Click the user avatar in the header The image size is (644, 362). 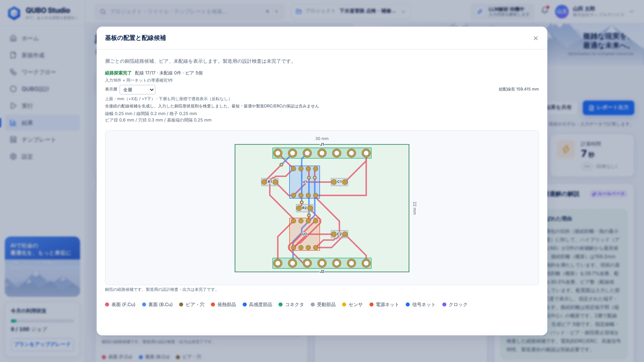pos(561,12)
